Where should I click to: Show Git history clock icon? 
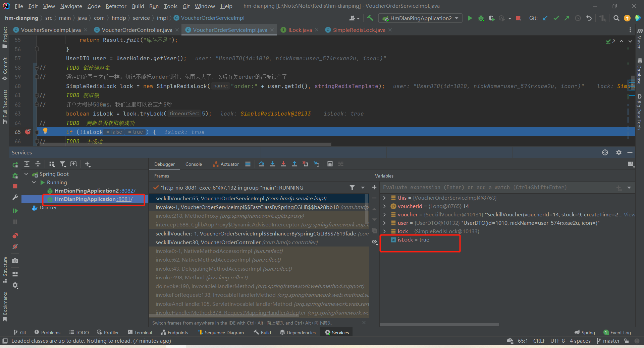pyautogui.click(x=578, y=18)
